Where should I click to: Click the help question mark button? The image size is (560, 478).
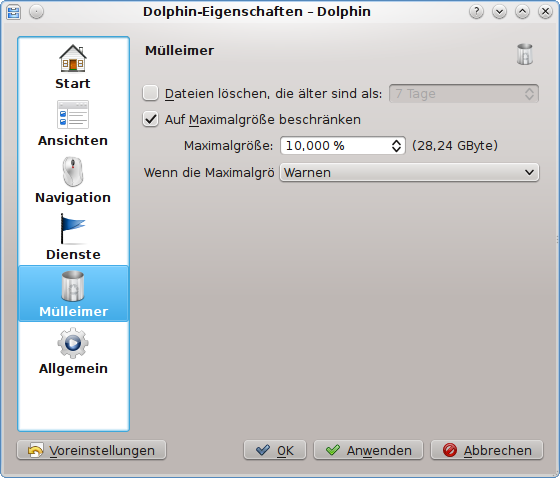point(476,12)
